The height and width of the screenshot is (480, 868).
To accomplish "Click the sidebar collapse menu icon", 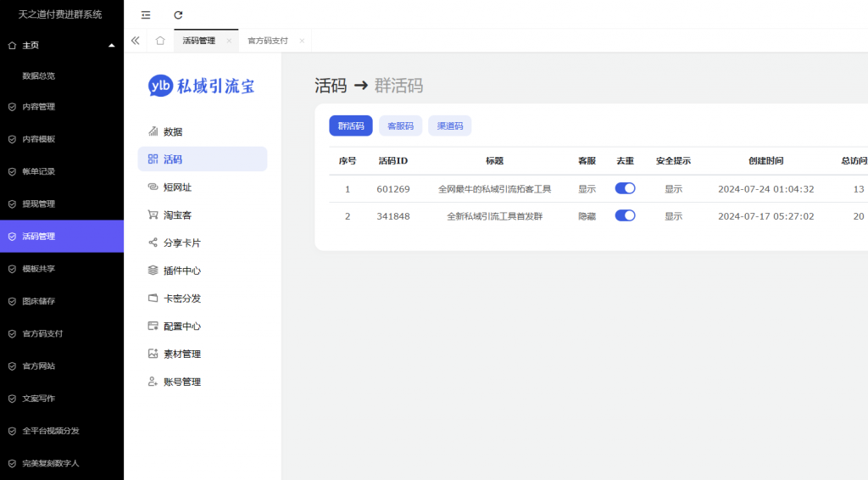I will (x=146, y=15).
